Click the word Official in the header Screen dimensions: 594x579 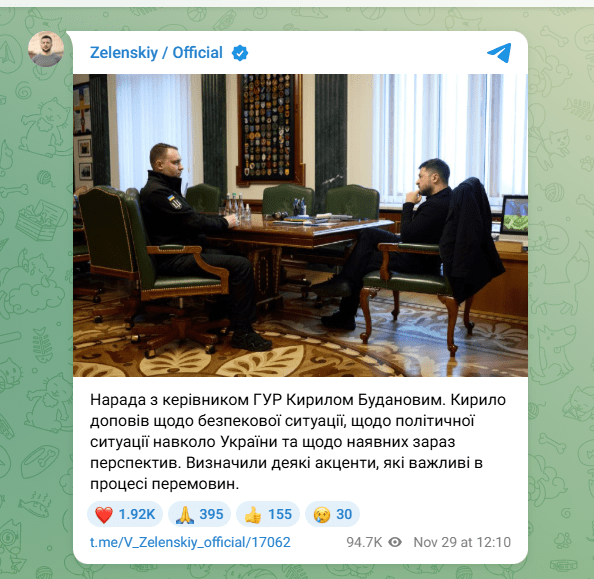click(x=197, y=53)
